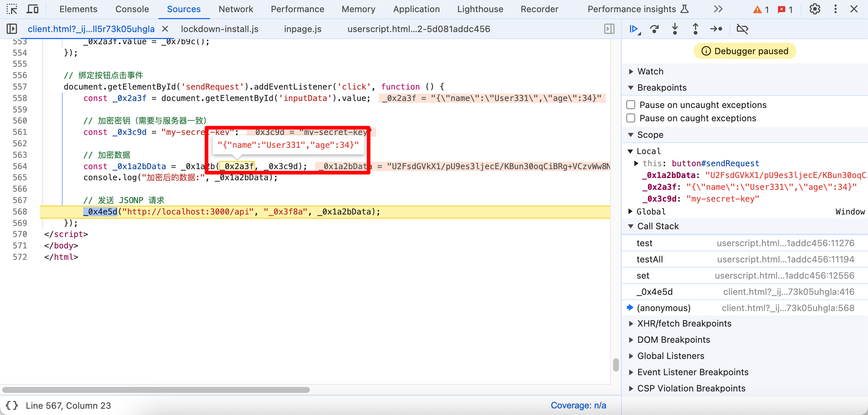
Task: Step to the next statement
Action: [x=716, y=29]
